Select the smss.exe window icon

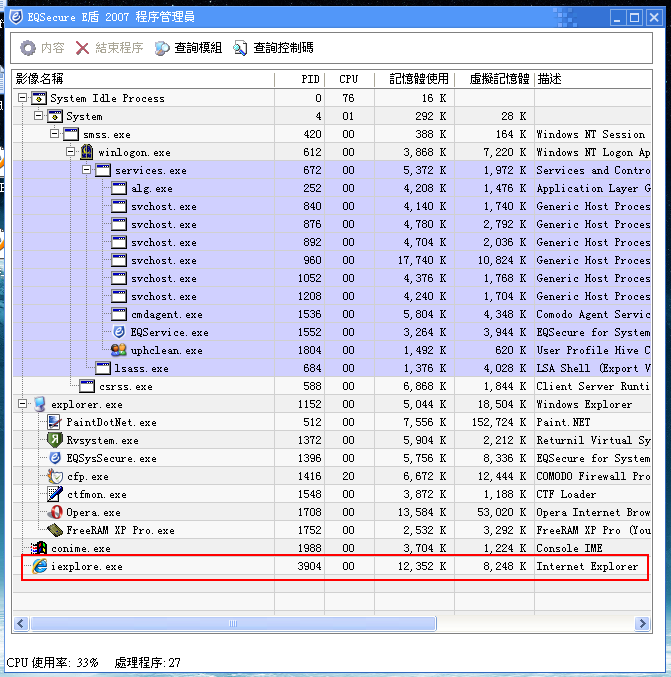tap(71, 134)
